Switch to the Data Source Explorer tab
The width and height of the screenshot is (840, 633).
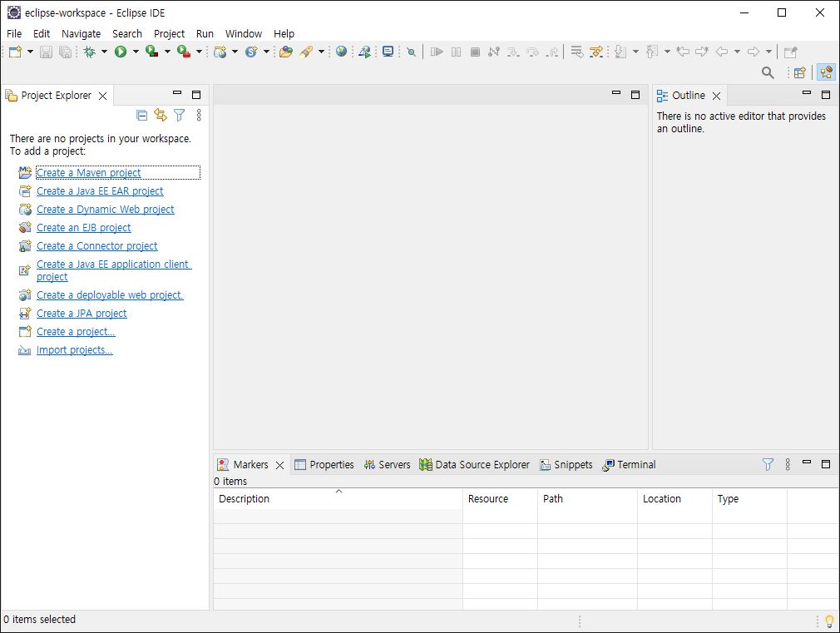(x=475, y=465)
